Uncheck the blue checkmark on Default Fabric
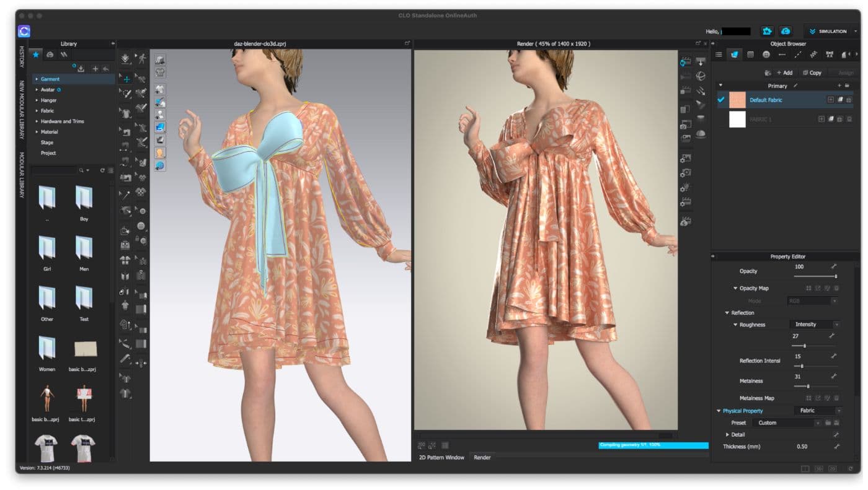 tap(720, 100)
